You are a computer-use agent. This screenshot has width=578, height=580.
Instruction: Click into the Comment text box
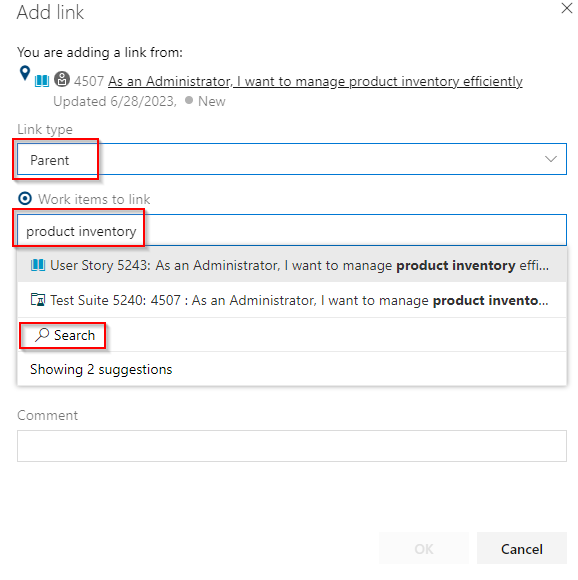tap(292, 446)
